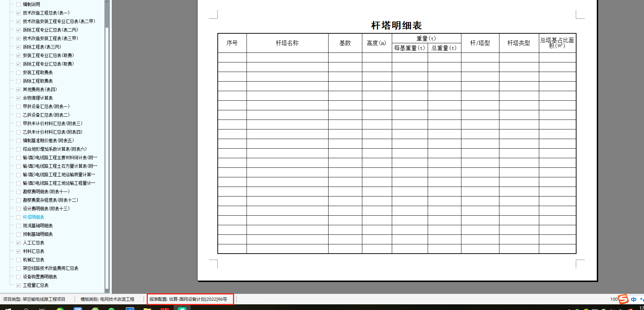Click the 杆/塔型 column header
The height and width of the screenshot is (310, 644).
pyautogui.click(x=480, y=43)
